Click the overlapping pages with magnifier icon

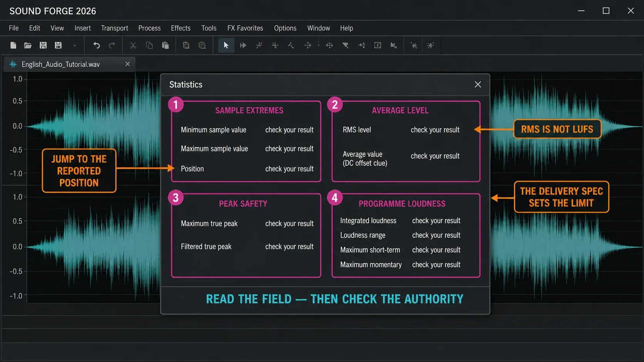tap(202, 45)
